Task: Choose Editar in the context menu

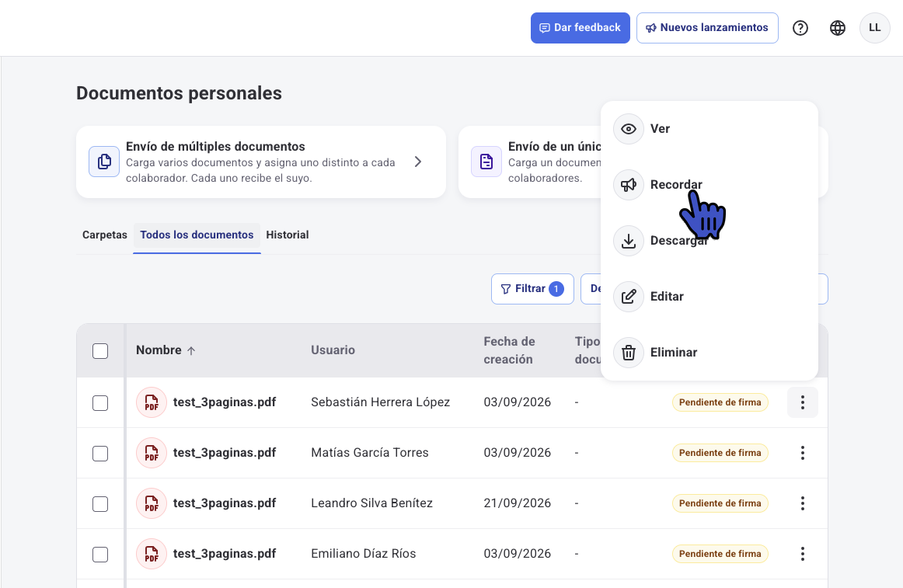Action: pos(709,296)
